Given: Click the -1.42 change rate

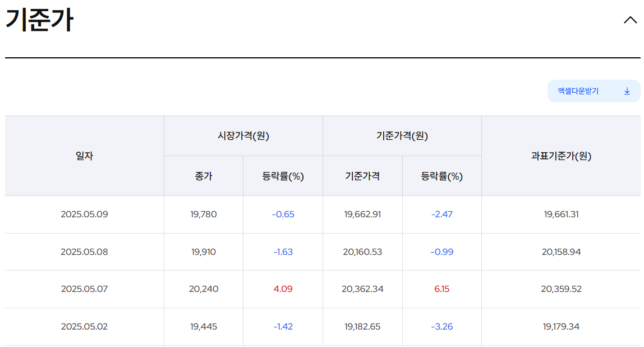Looking at the screenshot, I should pyautogui.click(x=283, y=326).
